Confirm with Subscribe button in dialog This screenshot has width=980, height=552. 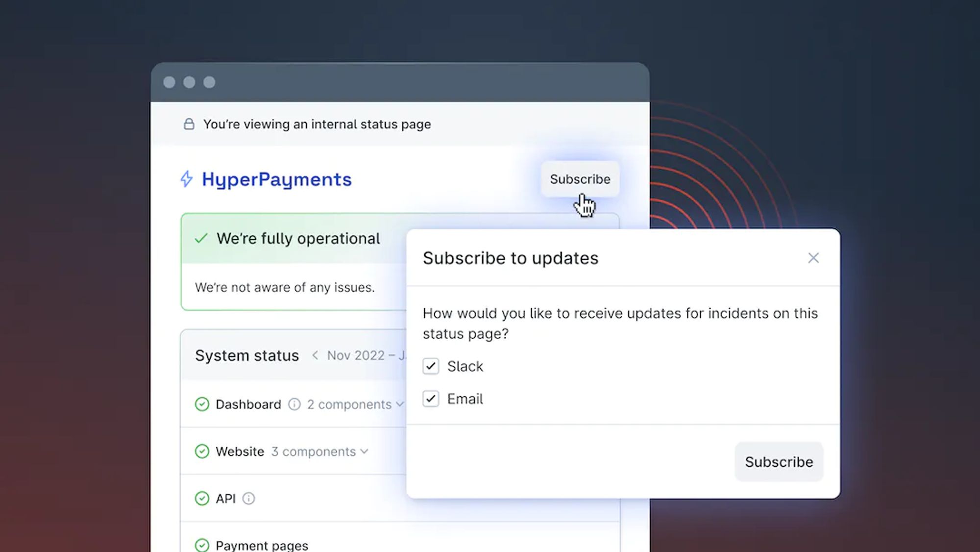779,462
